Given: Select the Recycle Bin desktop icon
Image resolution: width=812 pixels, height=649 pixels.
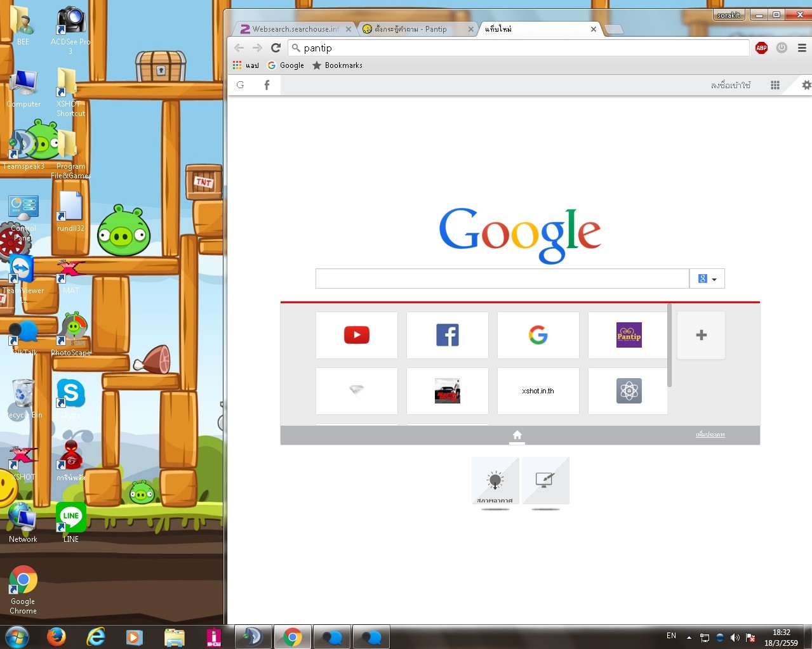Looking at the screenshot, I should click(x=23, y=400).
